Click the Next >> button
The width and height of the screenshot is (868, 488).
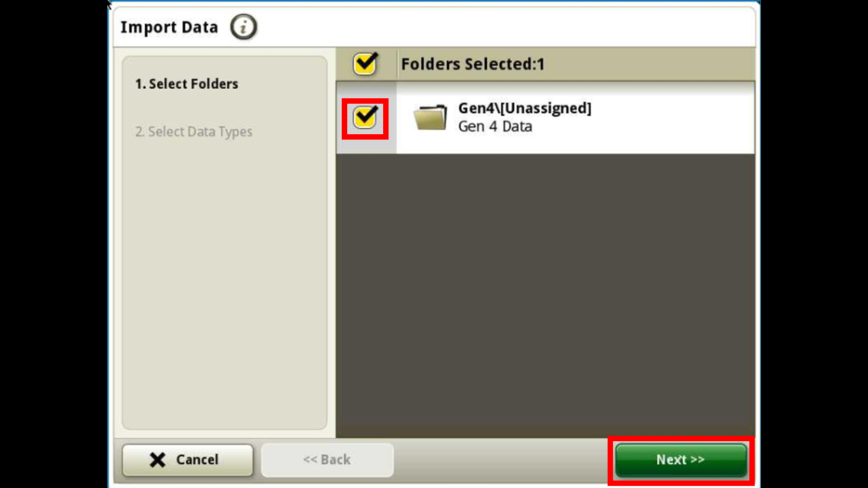tap(681, 460)
